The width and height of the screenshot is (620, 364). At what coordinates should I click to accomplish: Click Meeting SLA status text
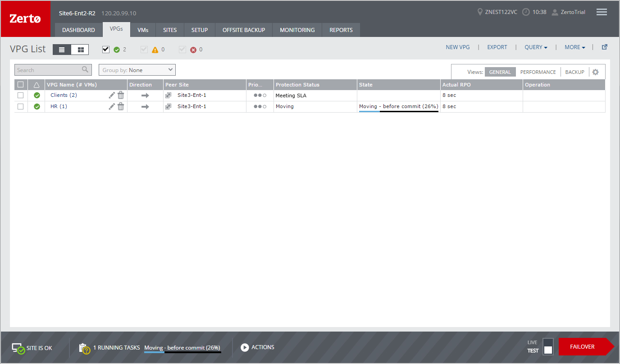pos(291,96)
